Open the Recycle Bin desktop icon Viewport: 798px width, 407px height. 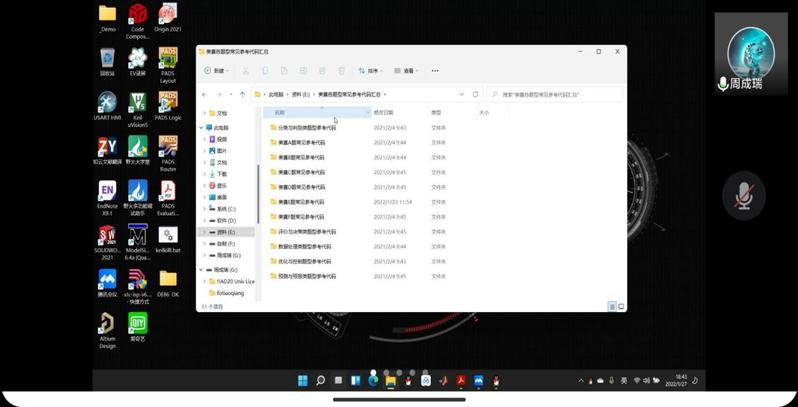[x=107, y=62]
